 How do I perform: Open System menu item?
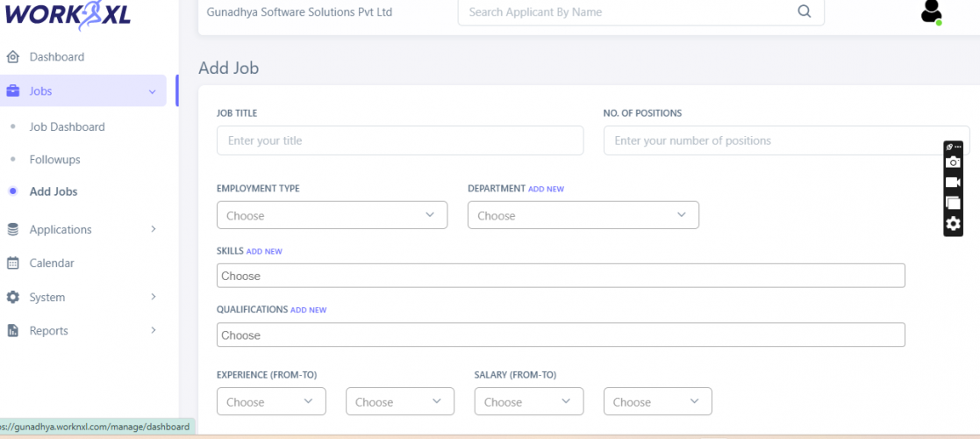[46, 297]
